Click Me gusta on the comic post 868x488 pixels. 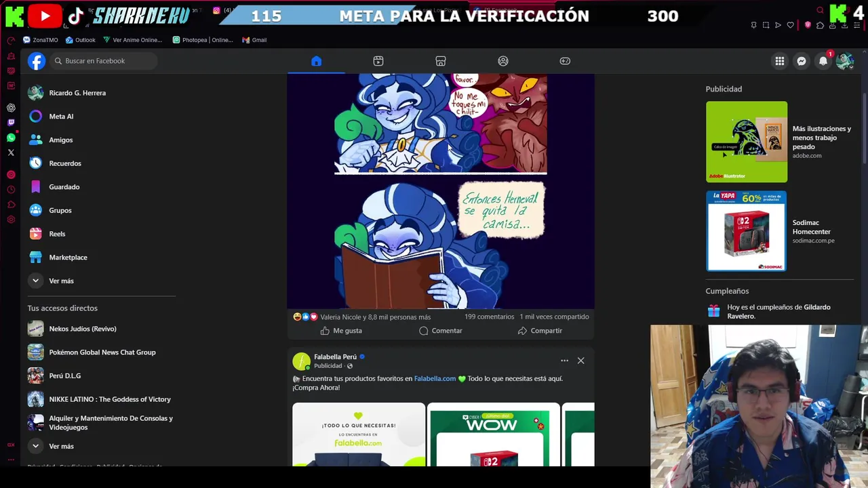point(341,331)
